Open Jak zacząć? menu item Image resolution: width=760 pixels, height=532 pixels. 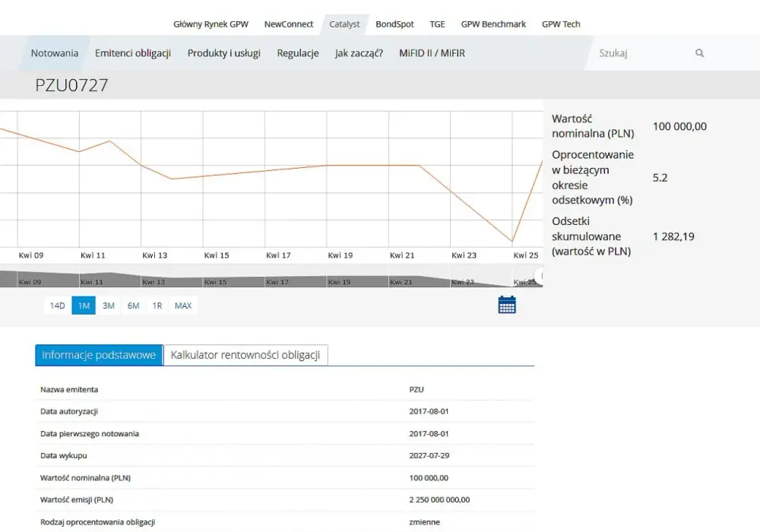(359, 53)
